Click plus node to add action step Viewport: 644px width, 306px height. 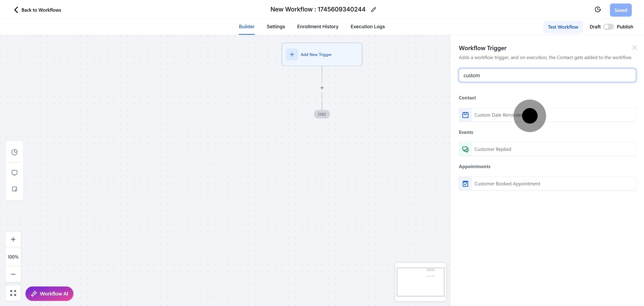pyautogui.click(x=322, y=88)
